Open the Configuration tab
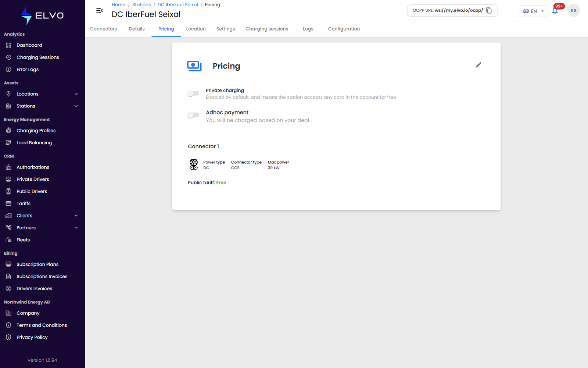 point(344,29)
